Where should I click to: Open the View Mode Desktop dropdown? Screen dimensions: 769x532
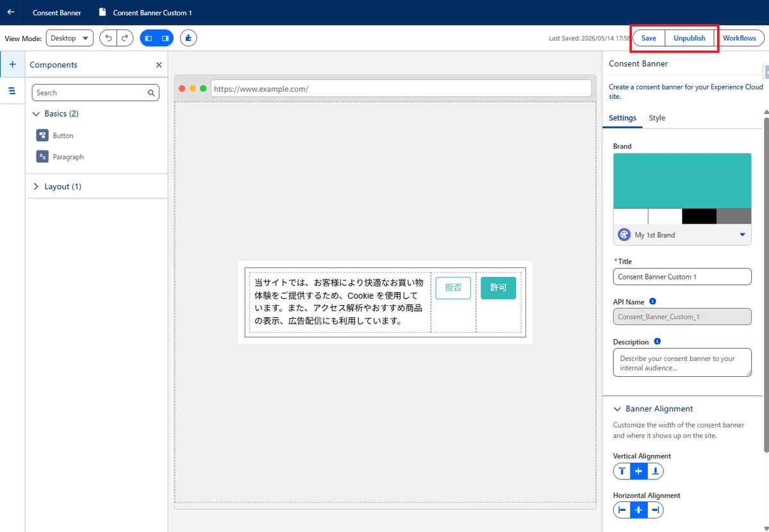[x=70, y=38]
